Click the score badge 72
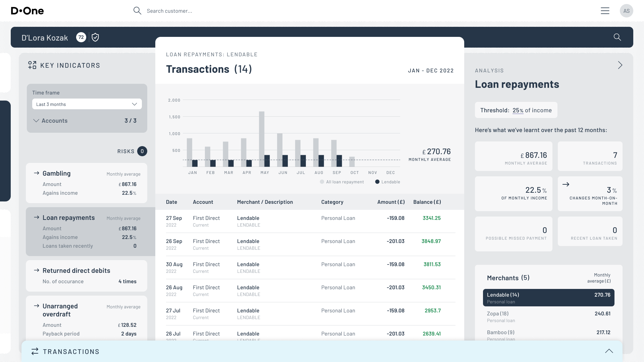Viewport: 644px width, 362px height. pos(81,37)
